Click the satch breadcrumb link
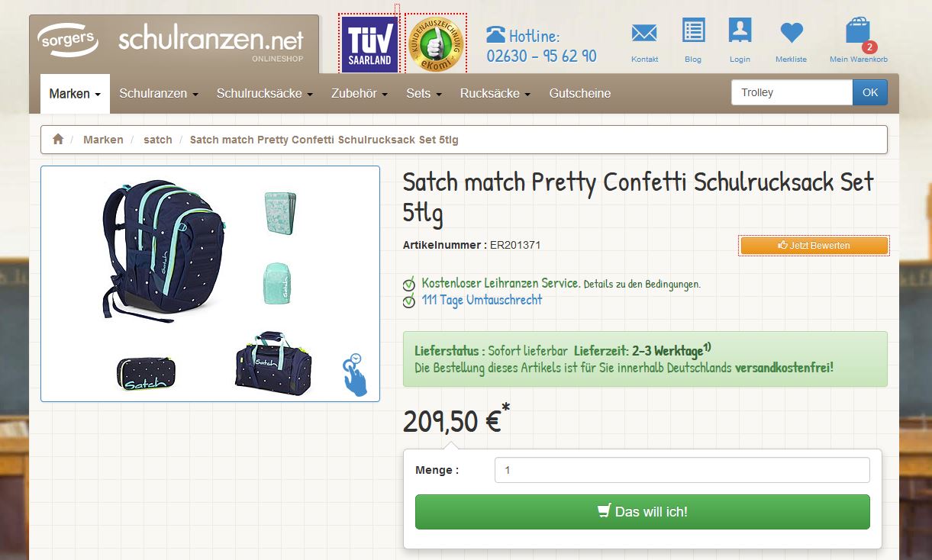The image size is (932, 560). (158, 140)
